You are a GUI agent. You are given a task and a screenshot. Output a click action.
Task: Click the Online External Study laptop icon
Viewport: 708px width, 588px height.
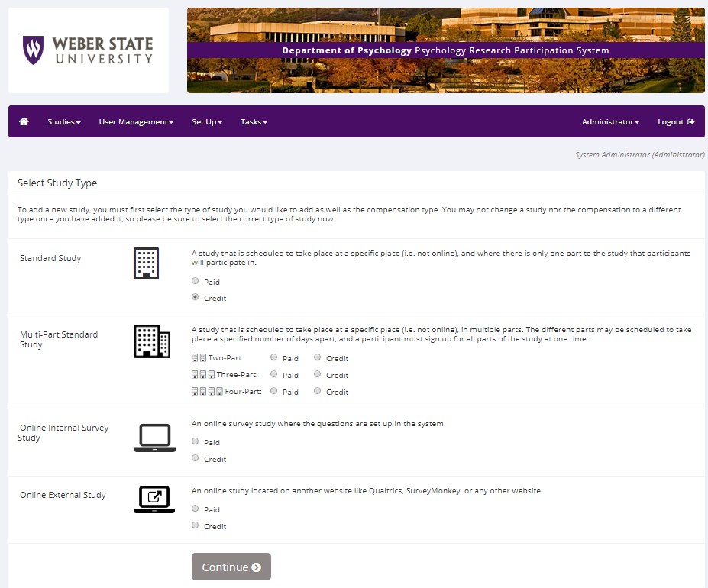coord(154,499)
